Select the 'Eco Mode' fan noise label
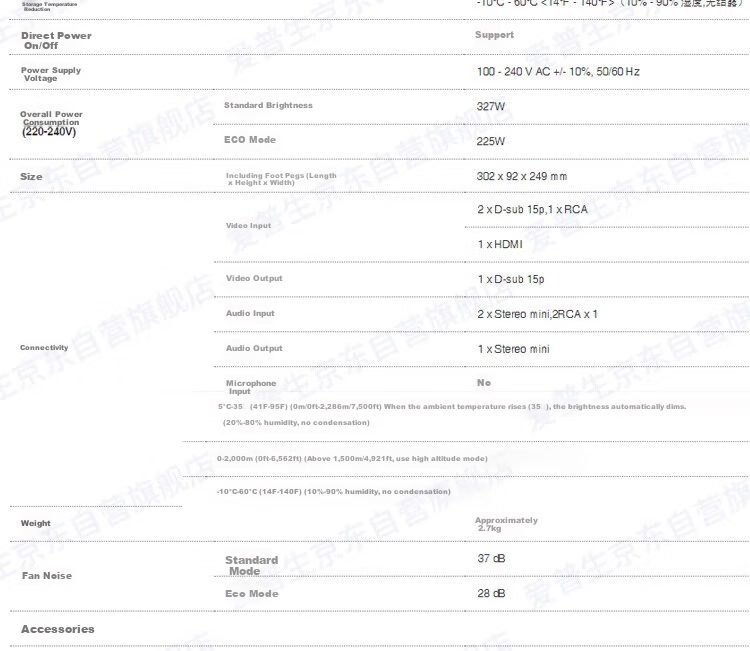The width and height of the screenshot is (750, 651). 252,594
